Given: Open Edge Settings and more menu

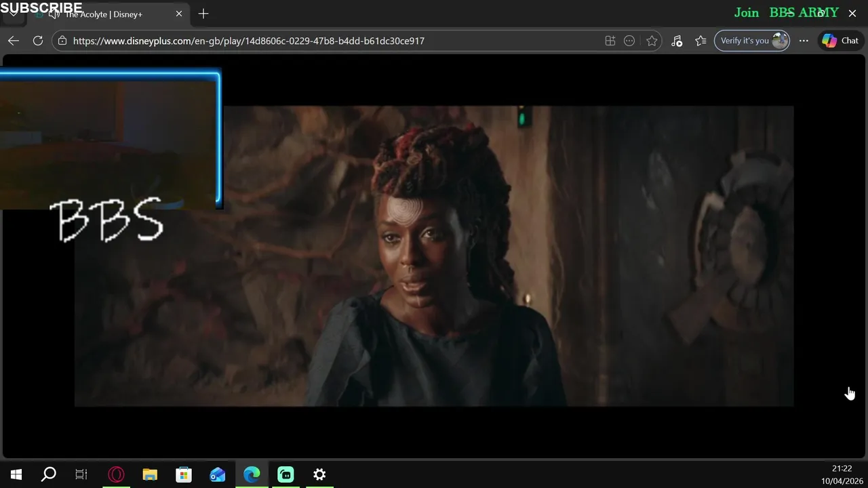Looking at the screenshot, I should 804,41.
